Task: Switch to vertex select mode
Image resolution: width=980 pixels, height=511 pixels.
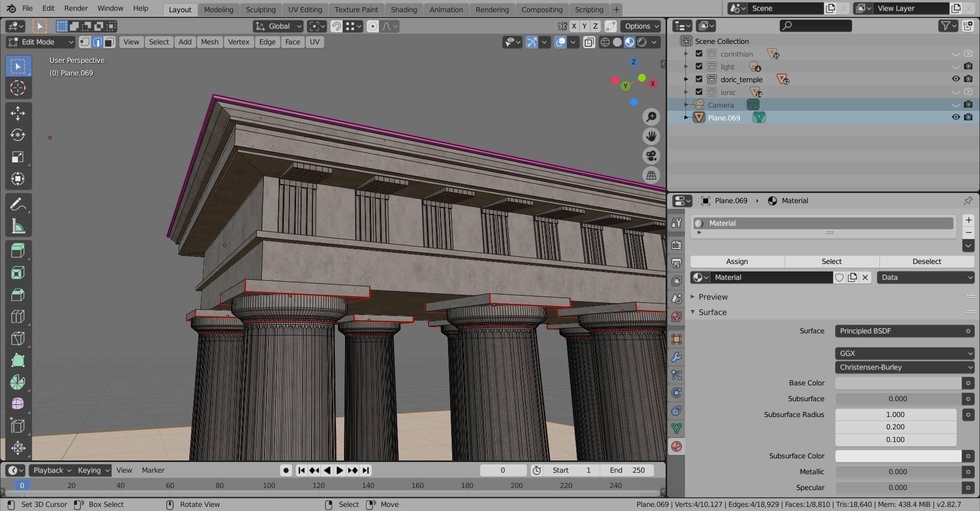Action: pos(85,42)
